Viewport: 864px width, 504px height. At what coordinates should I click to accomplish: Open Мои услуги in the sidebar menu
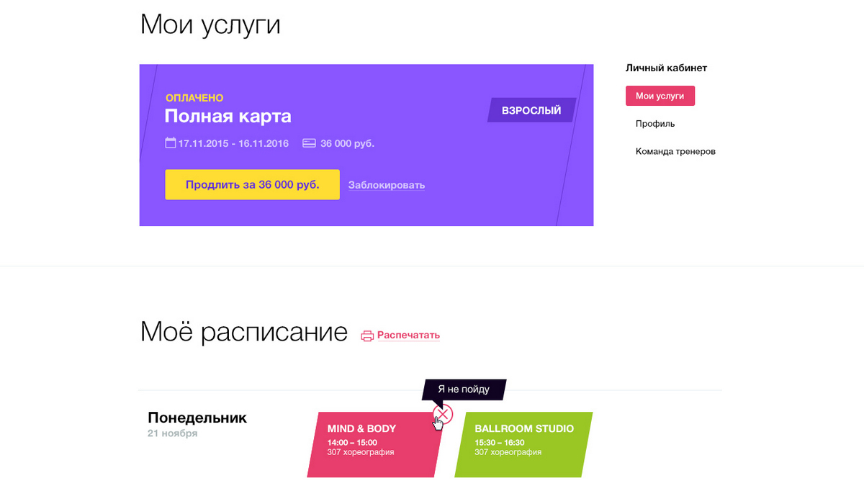(660, 96)
